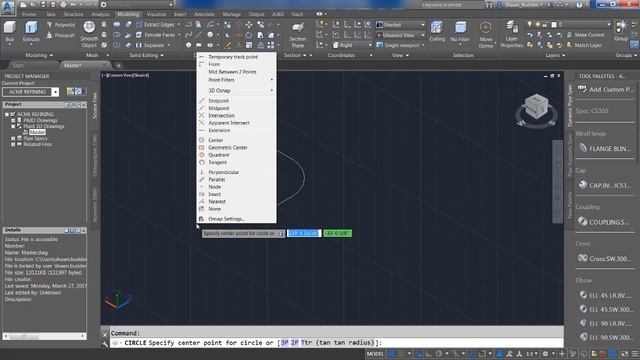
Task: Click the Plot printer icon
Action: coord(63,4)
